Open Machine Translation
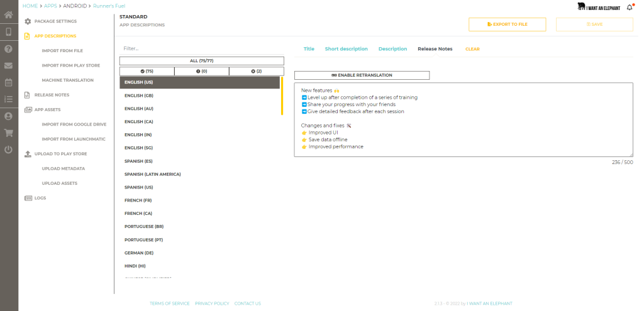Image resolution: width=644 pixels, height=311 pixels. pyautogui.click(x=68, y=80)
